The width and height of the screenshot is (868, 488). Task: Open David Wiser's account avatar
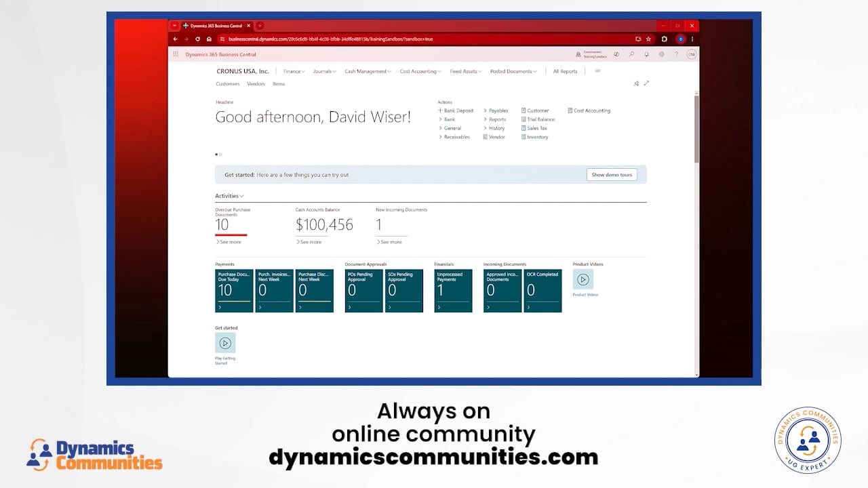tap(691, 54)
